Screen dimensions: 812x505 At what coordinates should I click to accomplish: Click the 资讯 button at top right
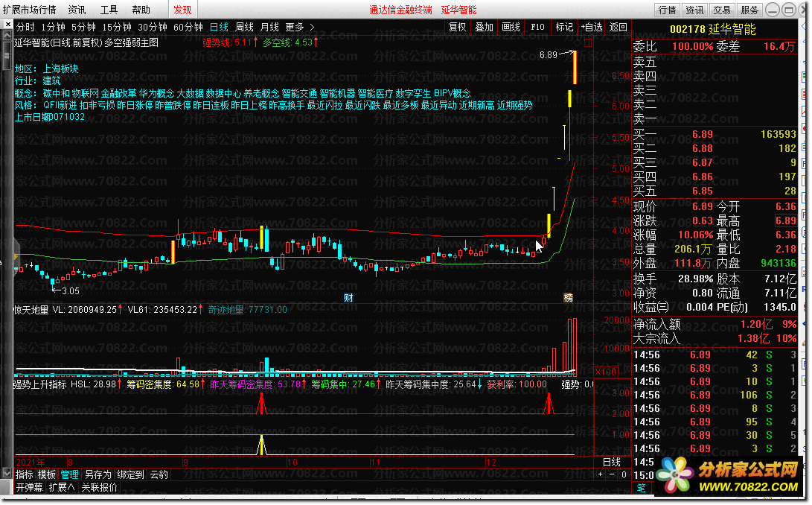point(694,10)
